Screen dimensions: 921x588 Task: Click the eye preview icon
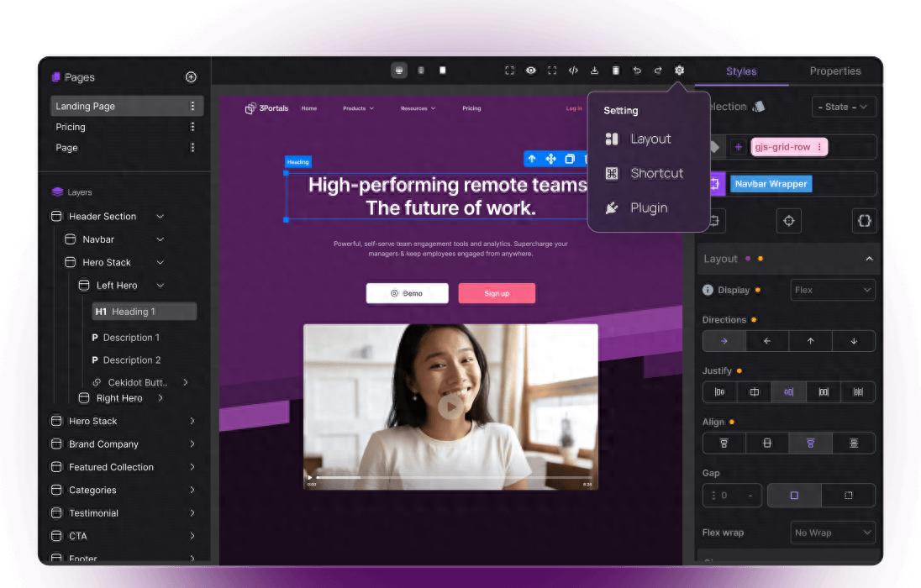click(x=531, y=71)
